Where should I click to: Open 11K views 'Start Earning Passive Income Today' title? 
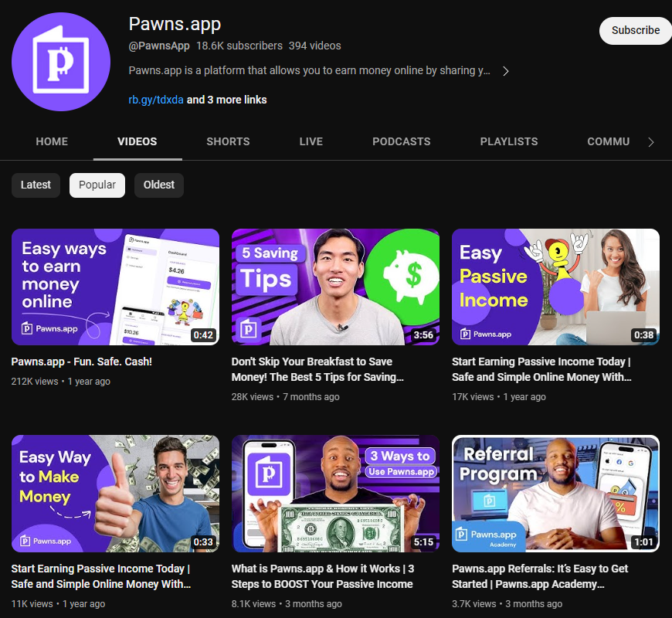(x=101, y=576)
